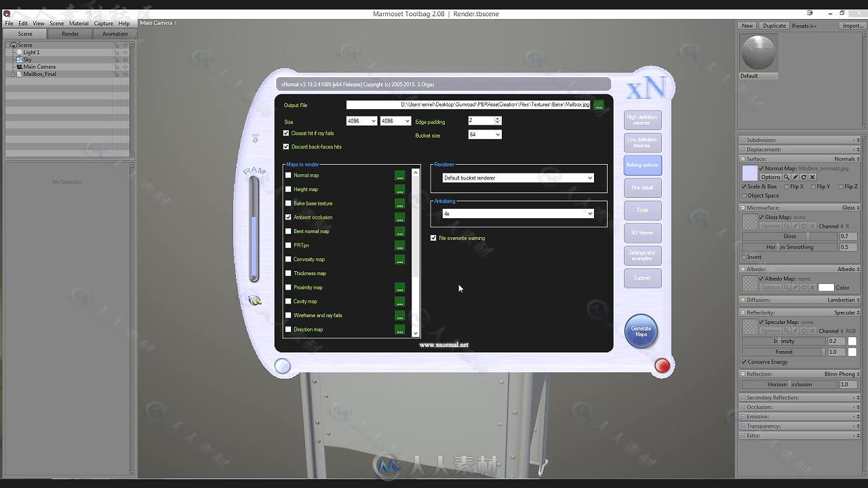Open Ambient occlusion options green button
Viewport: 868px width, 488px height.
pos(399,218)
